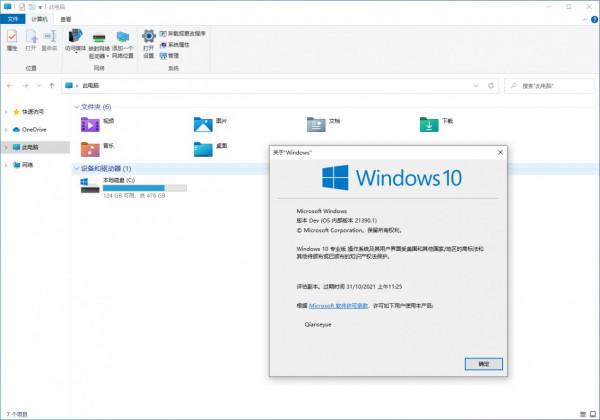
Task: Click the up one level arrow
Action: point(52,86)
